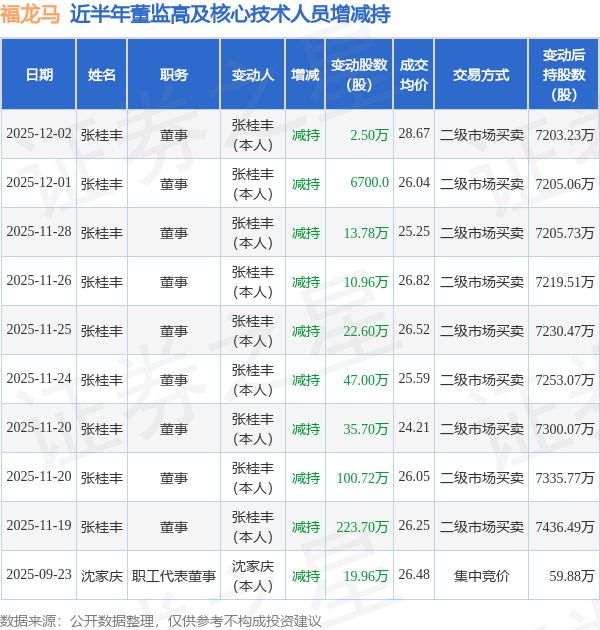This screenshot has height=630, width=600.
Task: Click the trade method 集中竞价
Action: [x=481, y=576]
